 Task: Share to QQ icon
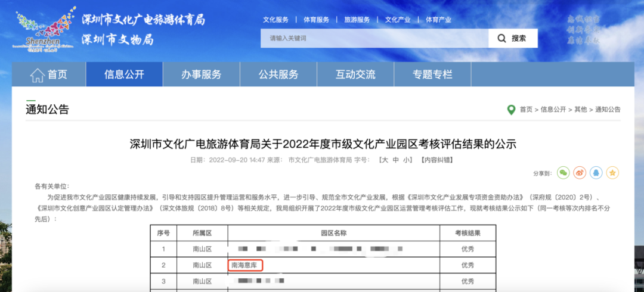tap(596, 173)
